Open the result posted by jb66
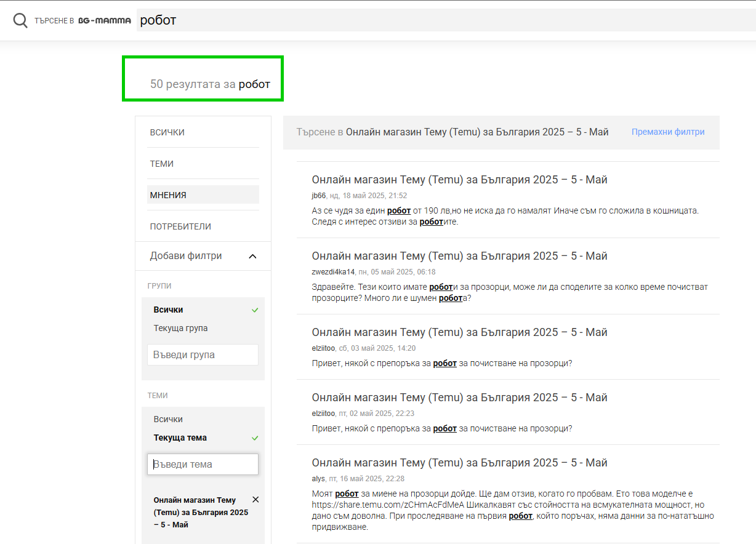The image size is (756, 544). (459, 180)
